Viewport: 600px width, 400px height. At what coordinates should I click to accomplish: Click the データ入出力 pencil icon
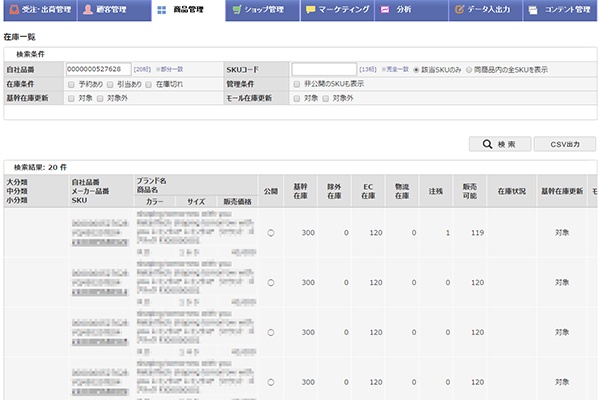click(458, 10)
